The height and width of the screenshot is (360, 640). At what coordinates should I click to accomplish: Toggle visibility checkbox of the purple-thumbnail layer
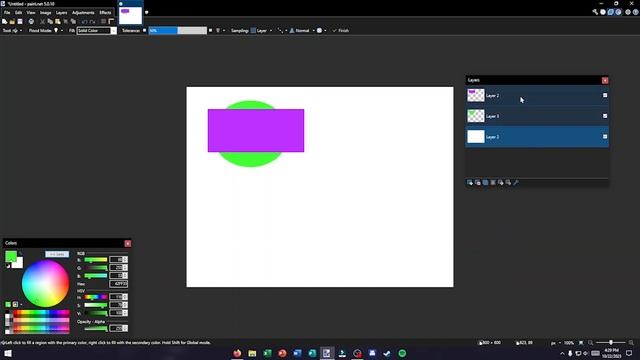605,95
